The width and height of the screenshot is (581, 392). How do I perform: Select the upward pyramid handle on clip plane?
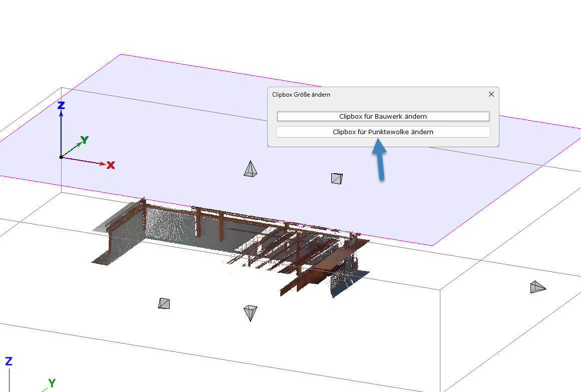pyautogui.click(x=251, y=169)
